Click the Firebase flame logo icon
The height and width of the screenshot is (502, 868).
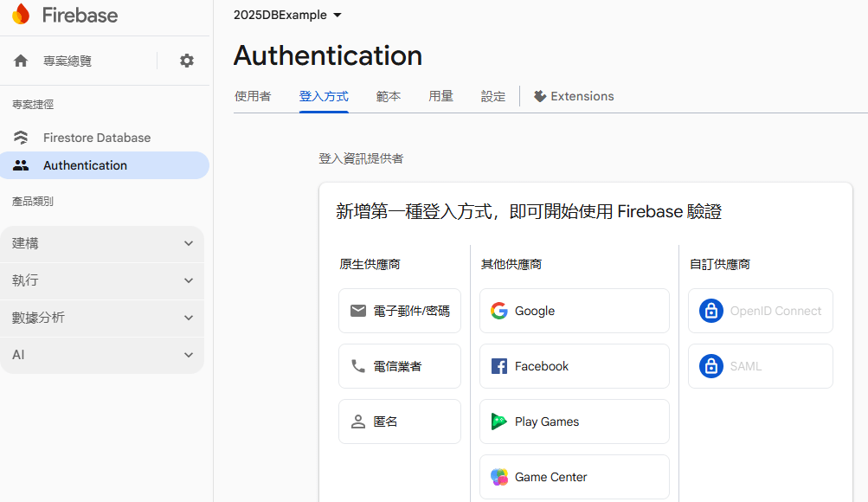tap(21, 15)
